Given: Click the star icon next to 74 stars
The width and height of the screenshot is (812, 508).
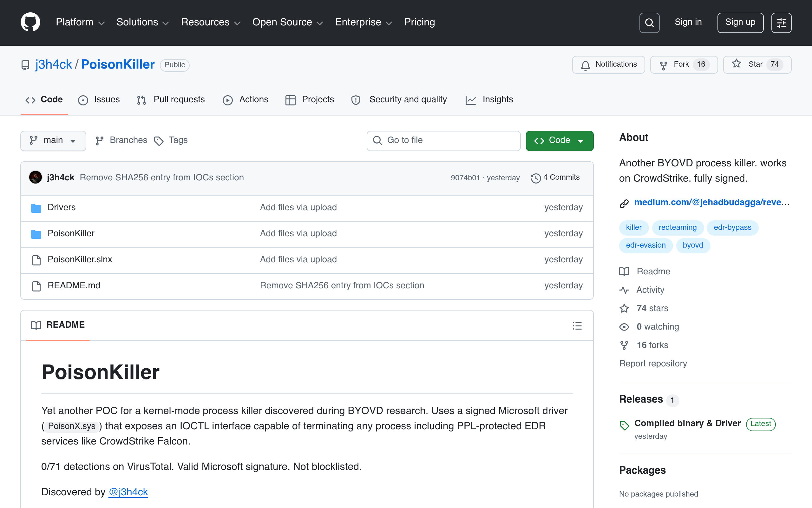Looking at the screenshot, I should tap(624, 308).
